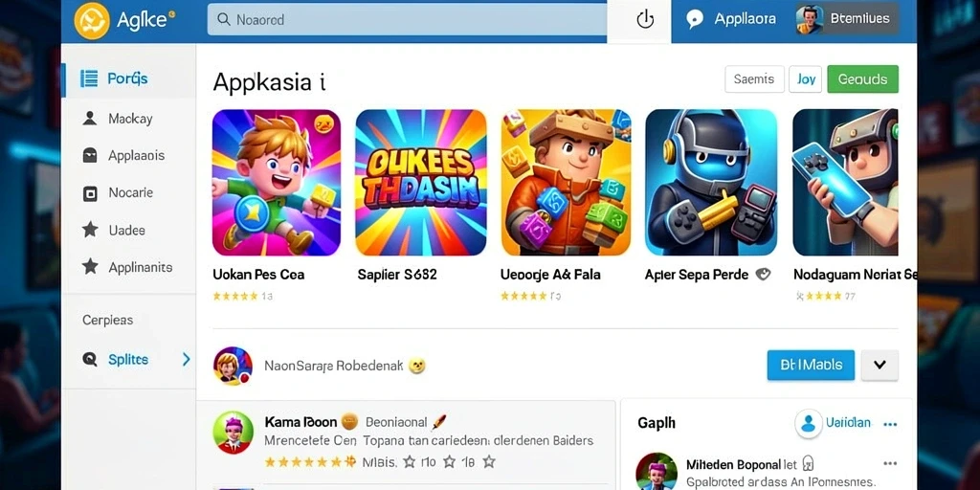The image size is (980, 490).
Task: Select the Saemis tab
Action: click(754, 79)
